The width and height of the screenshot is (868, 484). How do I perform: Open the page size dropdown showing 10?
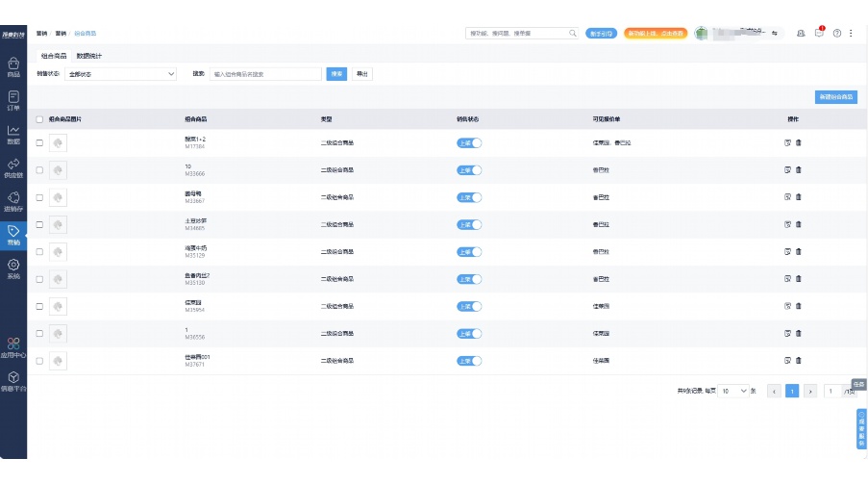tap(733, 392)
